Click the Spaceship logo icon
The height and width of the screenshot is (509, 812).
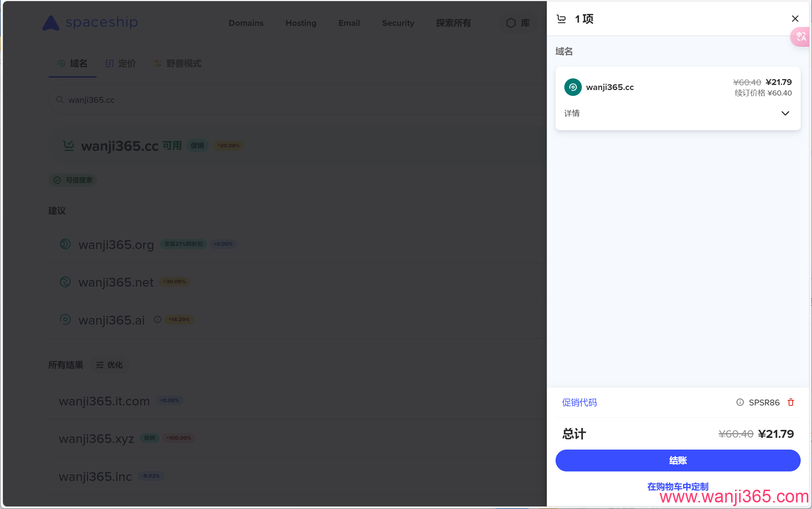click(51, 23)
